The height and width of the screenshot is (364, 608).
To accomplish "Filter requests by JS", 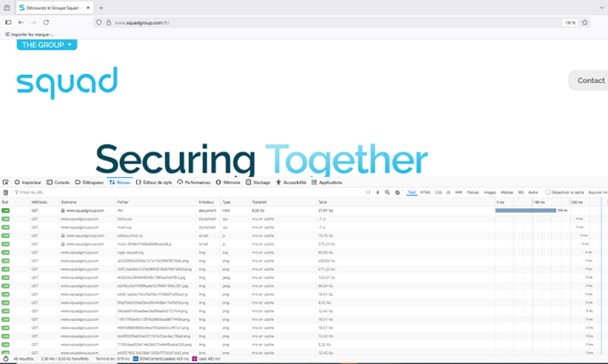I will [x=448, y=192].
